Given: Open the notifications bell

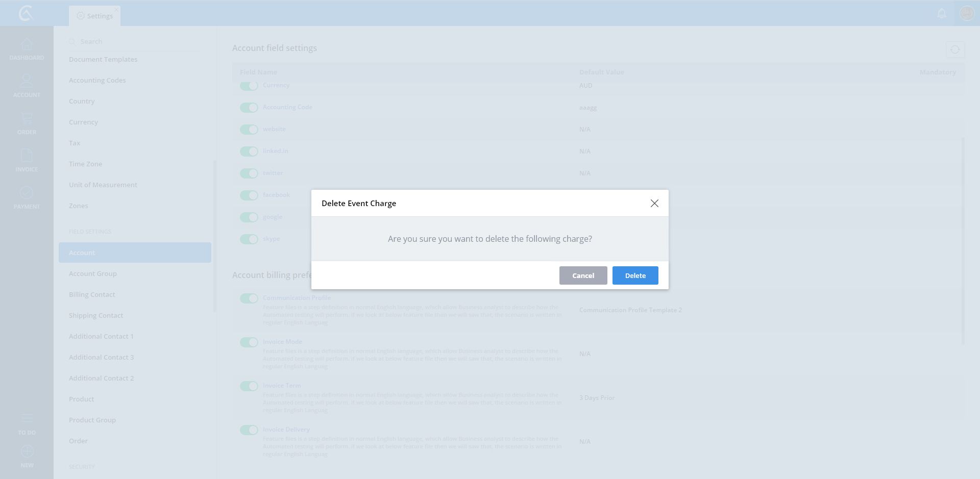Looking at the screenshot, I should point(942,13).
